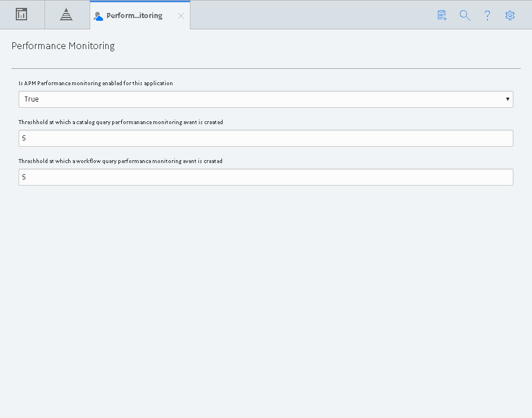Click the divider line under the heading

pos(266,69)
